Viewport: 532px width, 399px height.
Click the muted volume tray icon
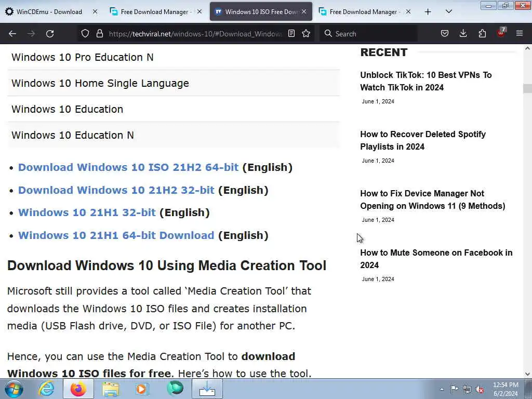(480, 389)
